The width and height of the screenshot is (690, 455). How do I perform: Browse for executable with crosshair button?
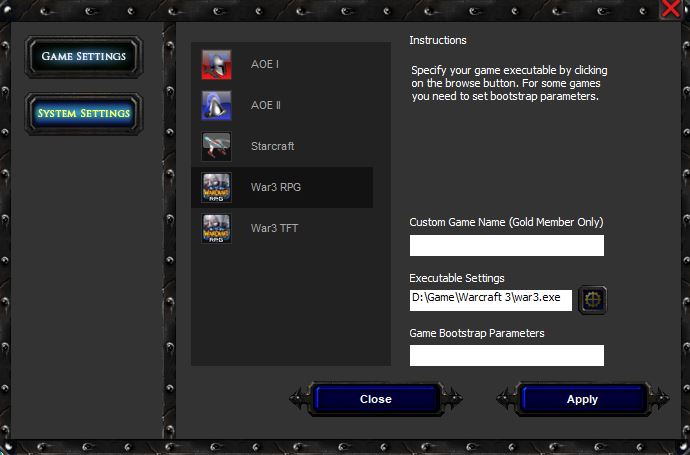(x=592, y=300)
